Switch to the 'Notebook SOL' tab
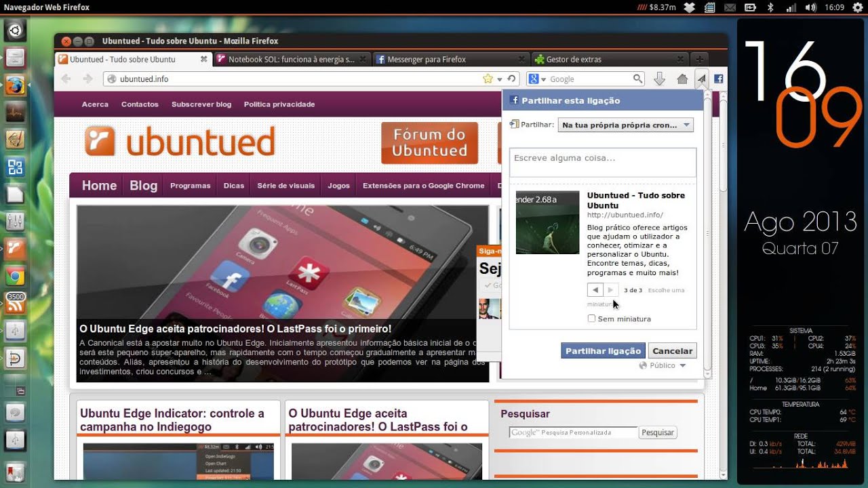This screenshot has width=868, height=488. (292, 59)
